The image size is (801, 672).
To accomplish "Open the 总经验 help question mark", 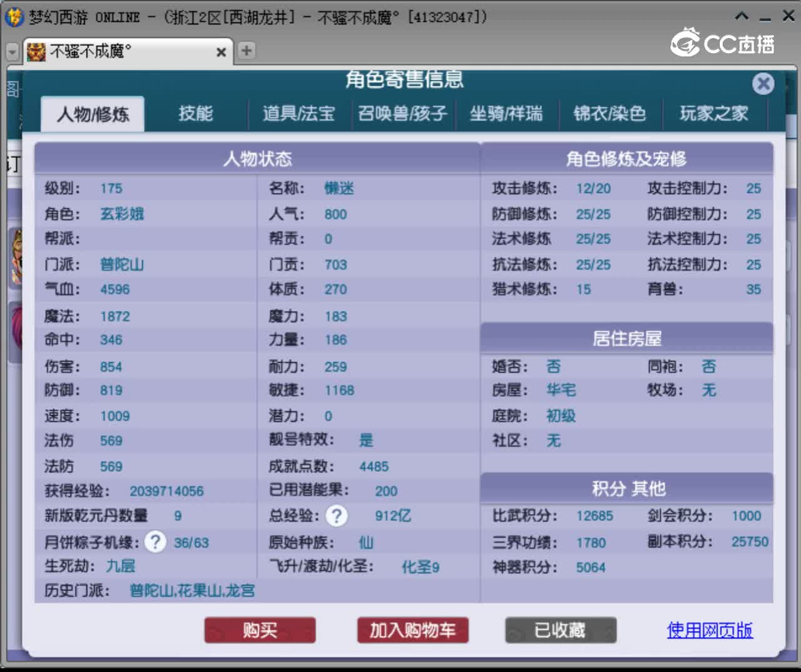I will coord(337,516).
